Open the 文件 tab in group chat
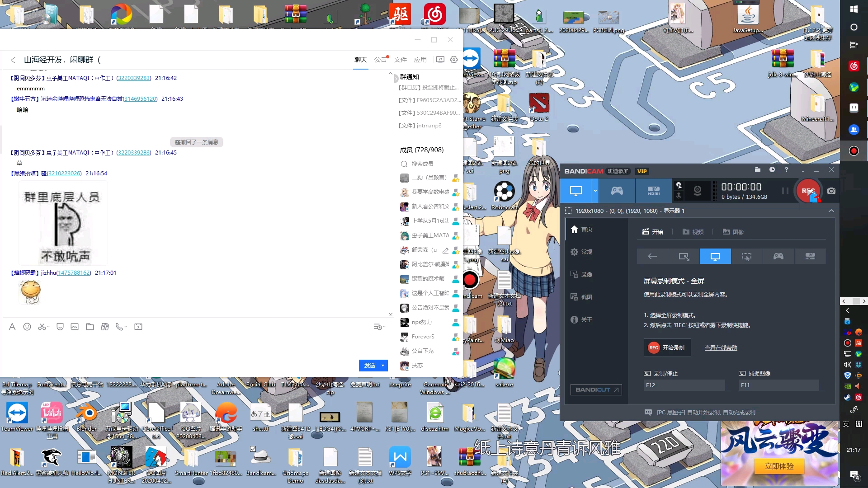Screen dimensions: 868x488 pyautogui.click(x=400, y=60)
